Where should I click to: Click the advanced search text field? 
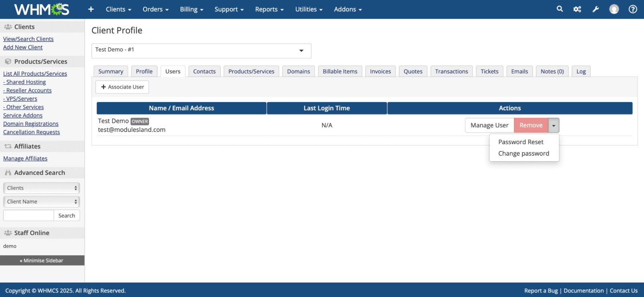[29, 216]
